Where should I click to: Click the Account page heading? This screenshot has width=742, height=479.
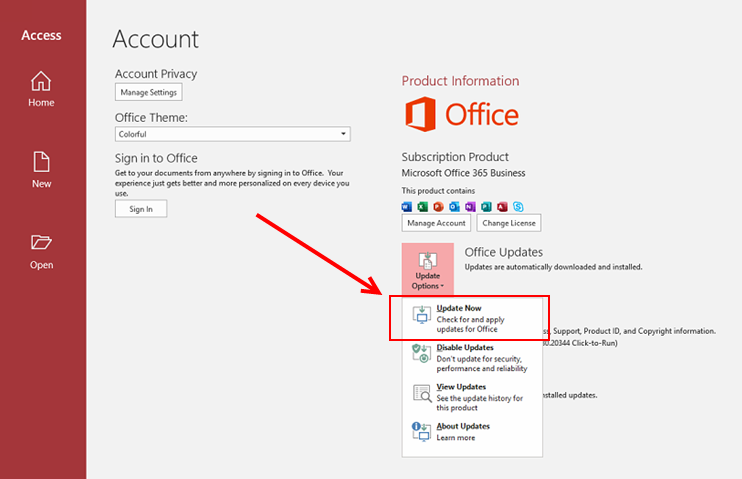click(x=156, y=39)
